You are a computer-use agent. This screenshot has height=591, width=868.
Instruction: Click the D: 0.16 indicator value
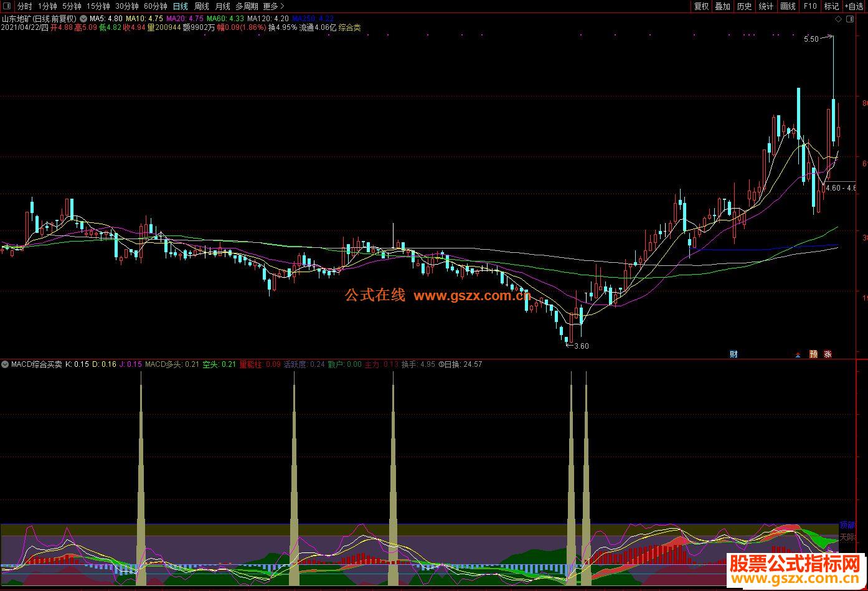(104, 364)
